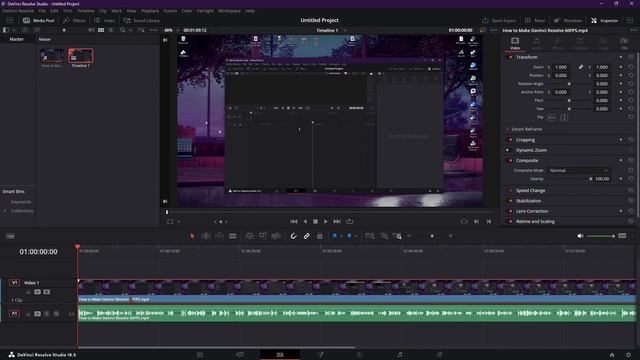640x360 pixels.
Task: Click the Full Extent Zoom icon
Action: 370,236
